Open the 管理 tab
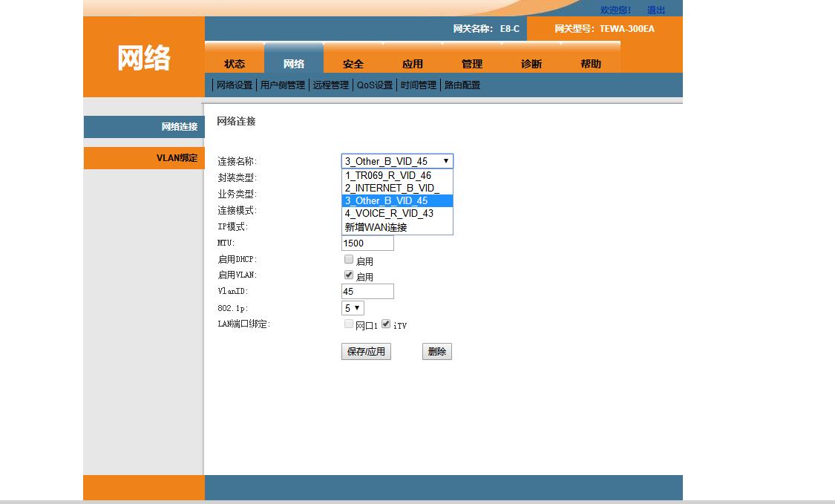 pyautogui.click(x=472, y=64)
